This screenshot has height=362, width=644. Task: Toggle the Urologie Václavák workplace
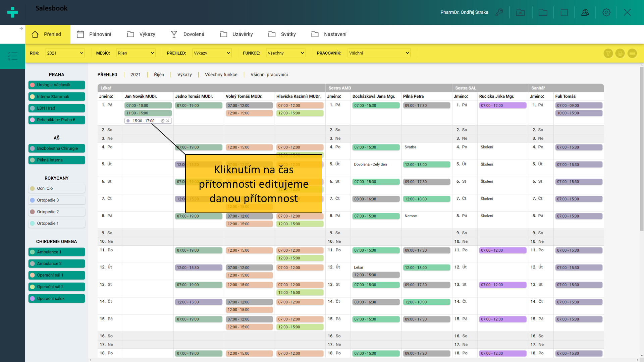point(57,85)
